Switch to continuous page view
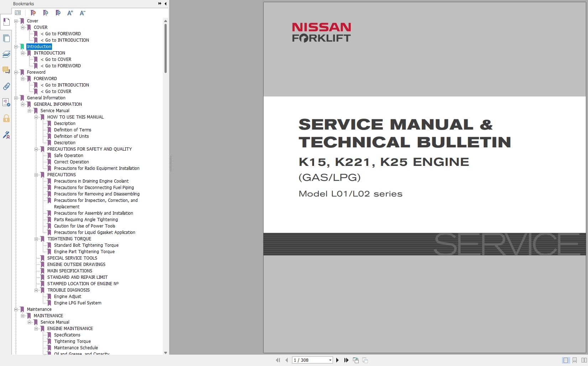588x366 pixels. (x=574, y=360)
